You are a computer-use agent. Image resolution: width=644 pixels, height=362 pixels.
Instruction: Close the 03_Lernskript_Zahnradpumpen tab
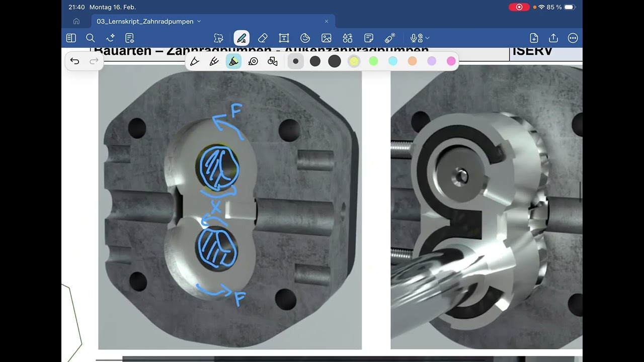pyautogui.click(x=327, y=21)
